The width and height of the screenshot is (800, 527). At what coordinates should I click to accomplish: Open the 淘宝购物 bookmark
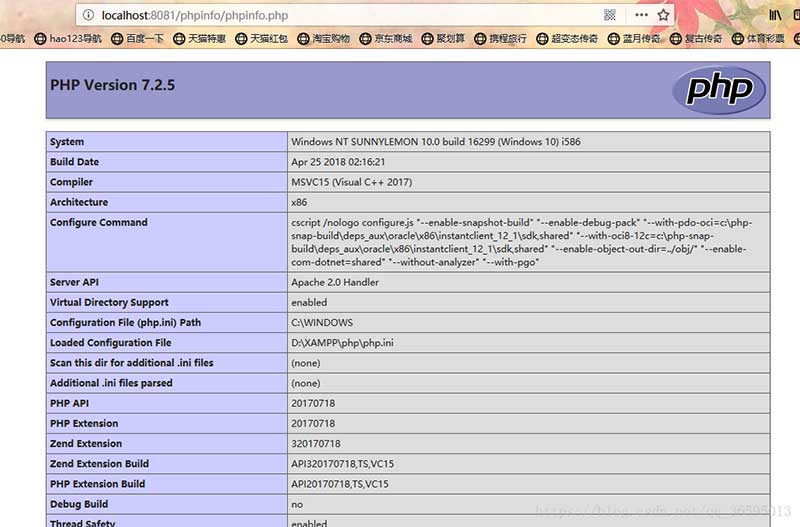(x=324, y=38)
